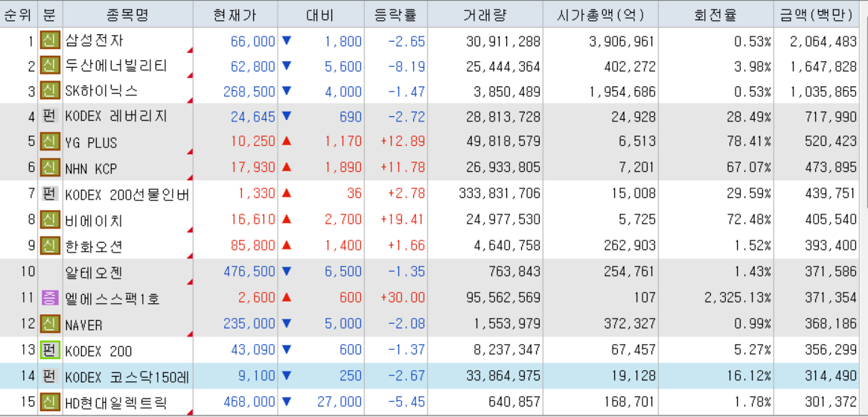The image size is (868, 417).
Task: Click the +19.41 change rate cell
Action: tap(403, 220)
